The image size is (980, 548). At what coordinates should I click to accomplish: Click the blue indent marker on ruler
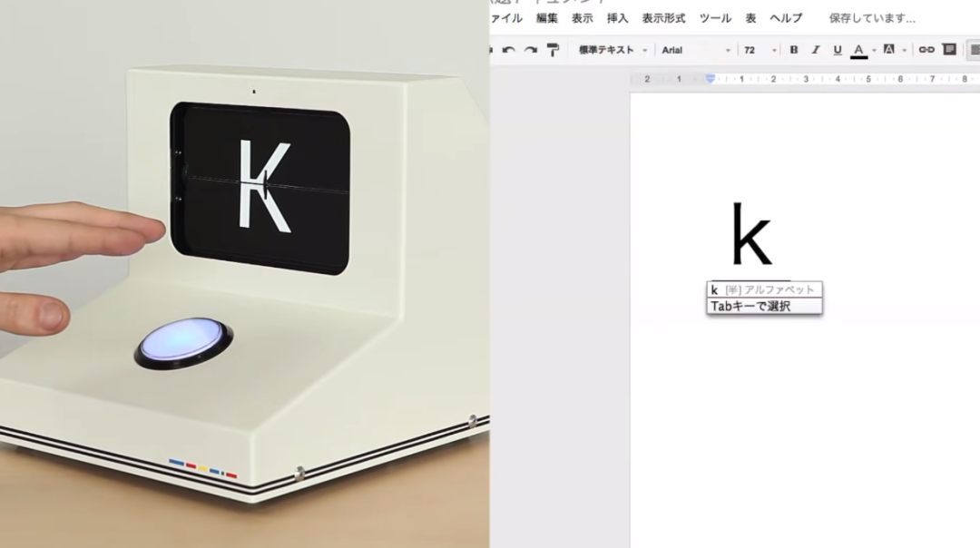[710, 79]
